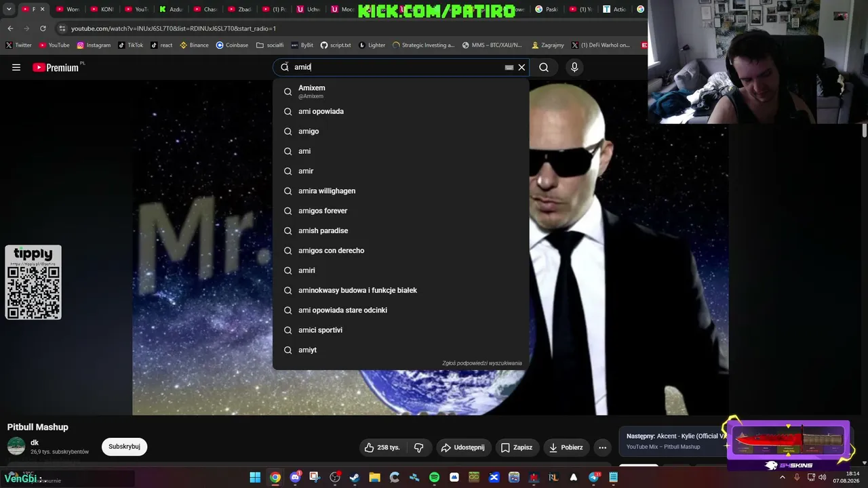
Task: Open Discord from the taskbar
Action: [x=295, y=477]
